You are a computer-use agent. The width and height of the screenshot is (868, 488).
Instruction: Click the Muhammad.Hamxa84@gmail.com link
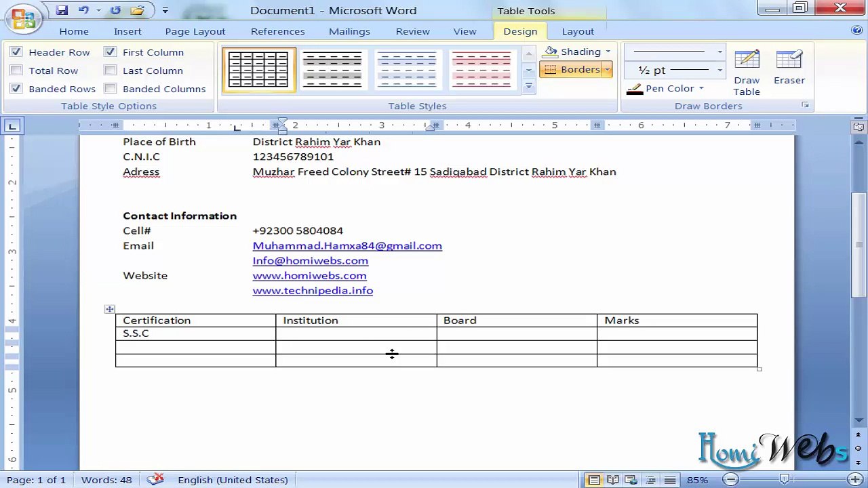(x=347, y=245)
